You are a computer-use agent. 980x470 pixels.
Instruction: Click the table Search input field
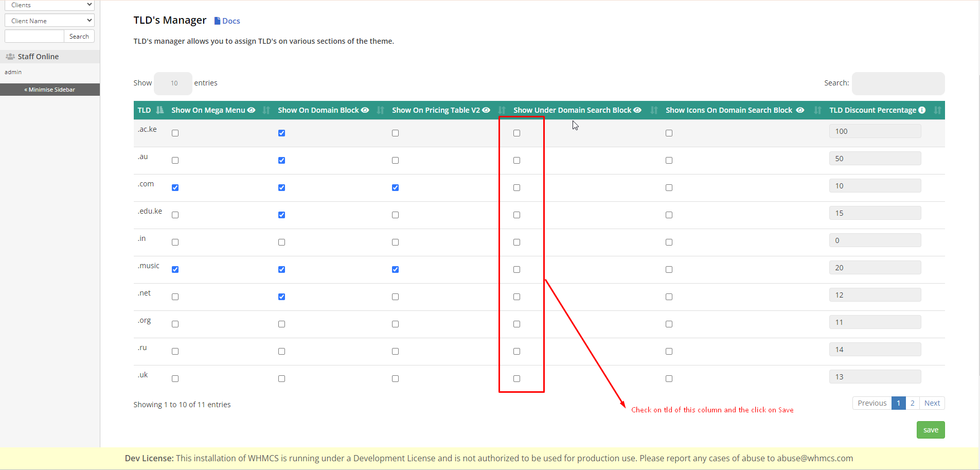point(898,83)
